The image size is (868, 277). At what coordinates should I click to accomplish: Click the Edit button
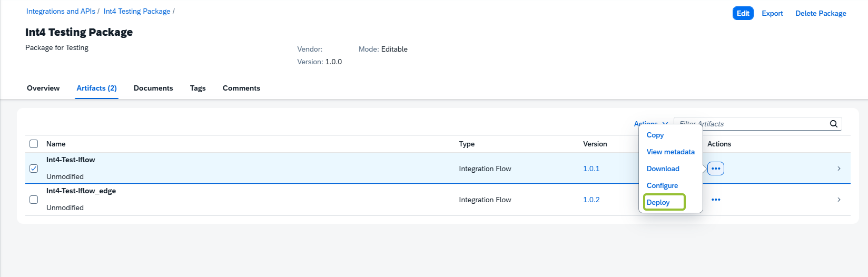[x=743, y=13]
